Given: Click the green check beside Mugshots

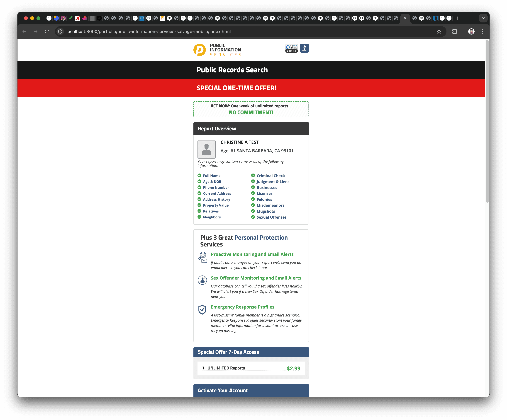Looking at the screenshot, I should point(253,211).
